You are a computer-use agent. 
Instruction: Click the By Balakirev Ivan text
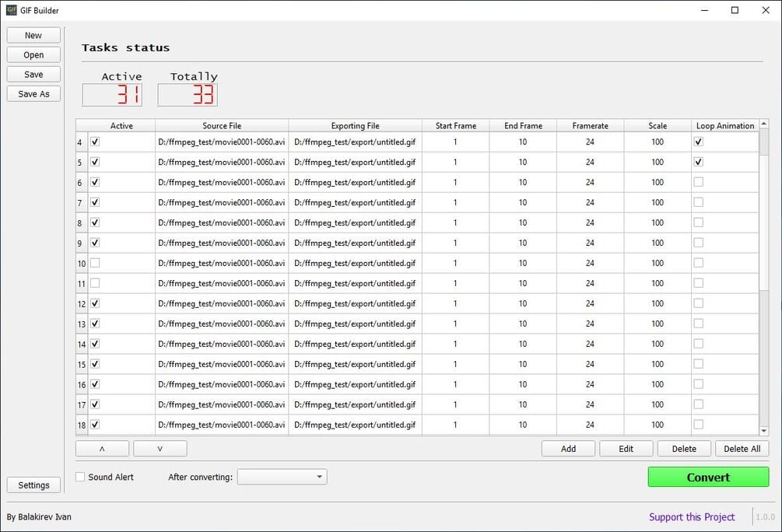point(39,517)
